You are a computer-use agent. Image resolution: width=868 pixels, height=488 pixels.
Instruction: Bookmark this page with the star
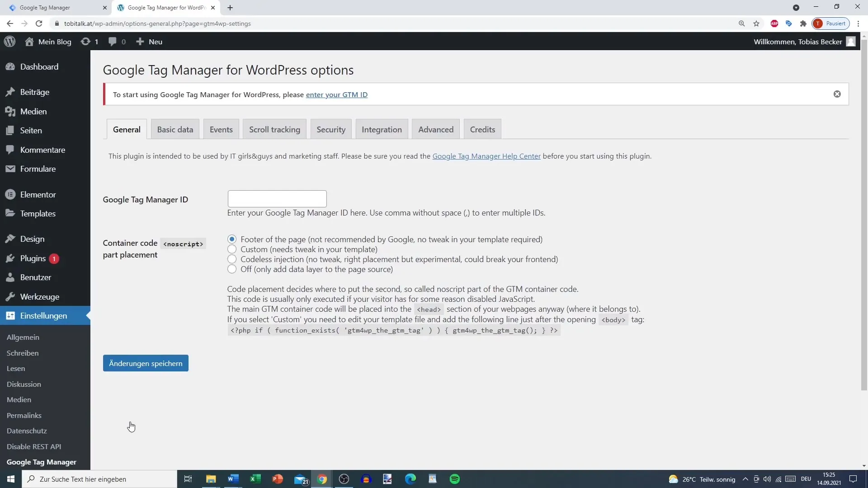pos(756,23)
